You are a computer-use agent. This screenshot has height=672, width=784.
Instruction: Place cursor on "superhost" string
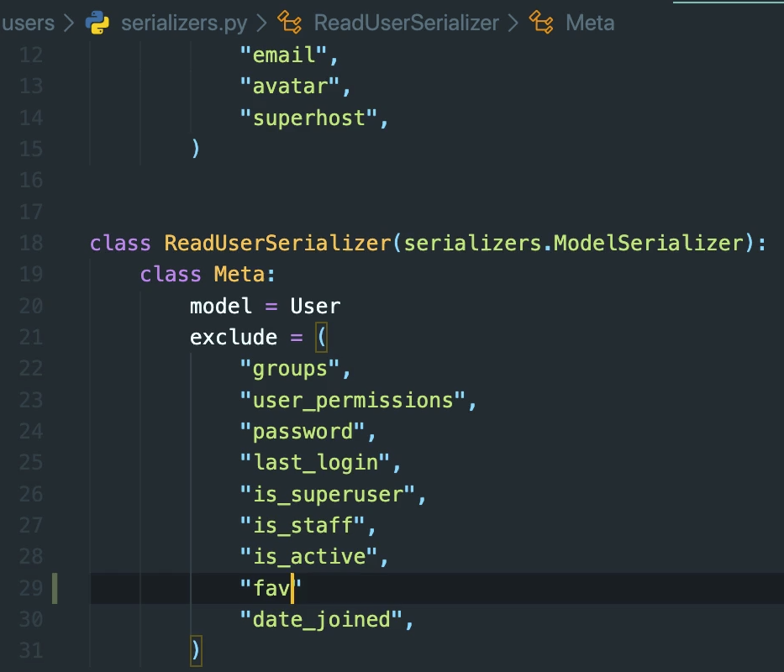(x=308, y=118)
